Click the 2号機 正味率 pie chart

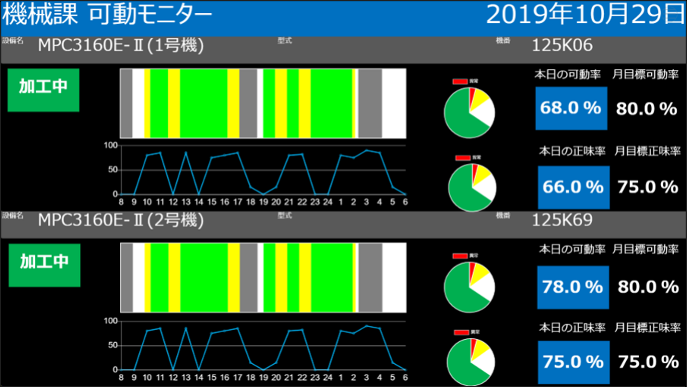[x=471, y=362]
